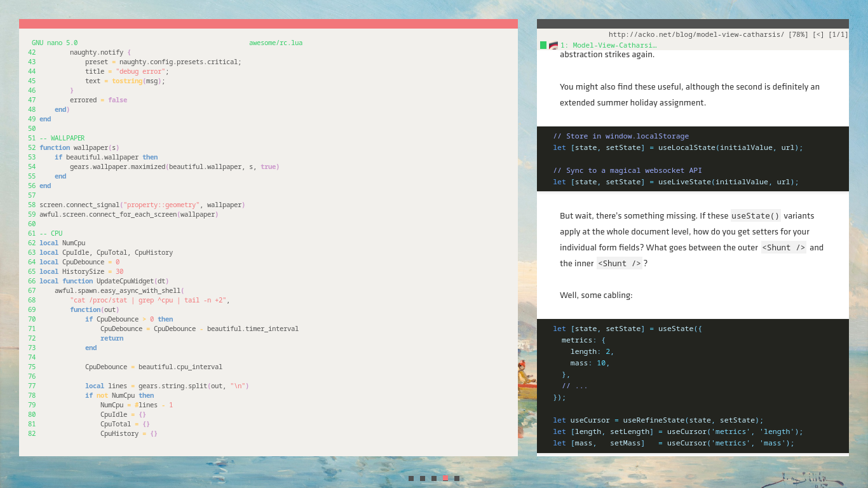Click the 'local HistorySize = 30' line
The width and height of the screenshot is (868, 488).
pyautogui.click(x=81, y=271)
